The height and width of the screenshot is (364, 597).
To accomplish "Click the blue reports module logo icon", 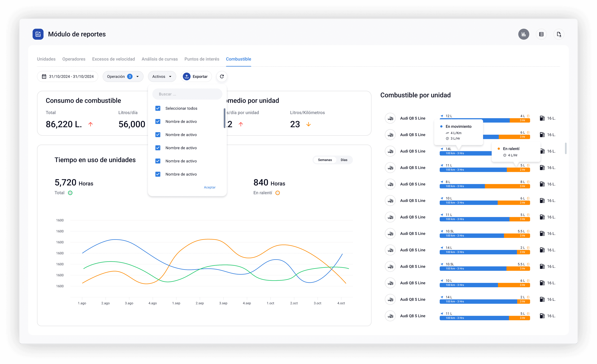I will point(38,34).
